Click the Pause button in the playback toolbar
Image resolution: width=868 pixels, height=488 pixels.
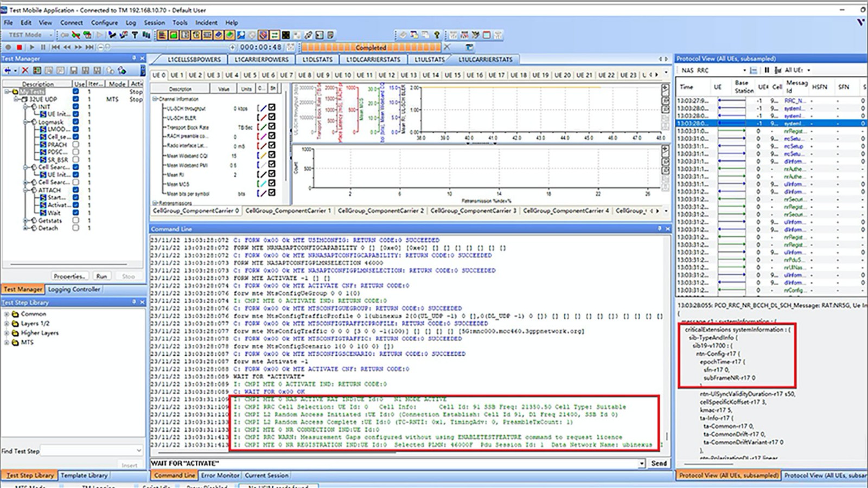coord(43,47)
